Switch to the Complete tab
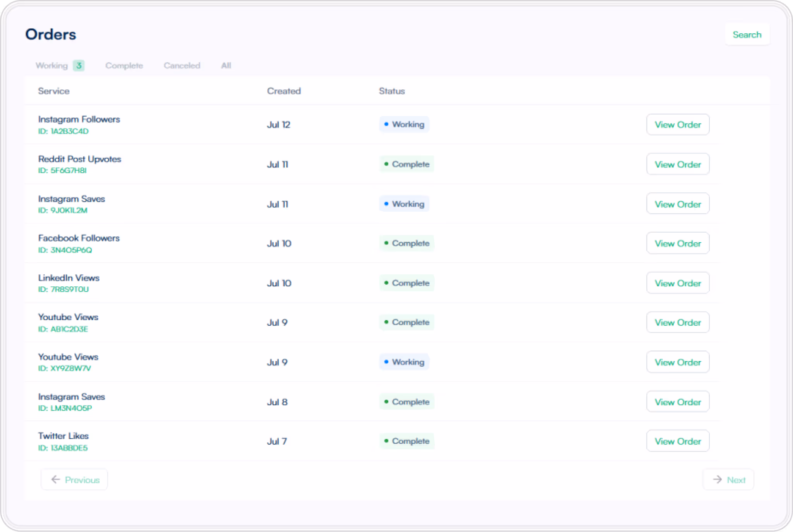 tap(124, 65)
